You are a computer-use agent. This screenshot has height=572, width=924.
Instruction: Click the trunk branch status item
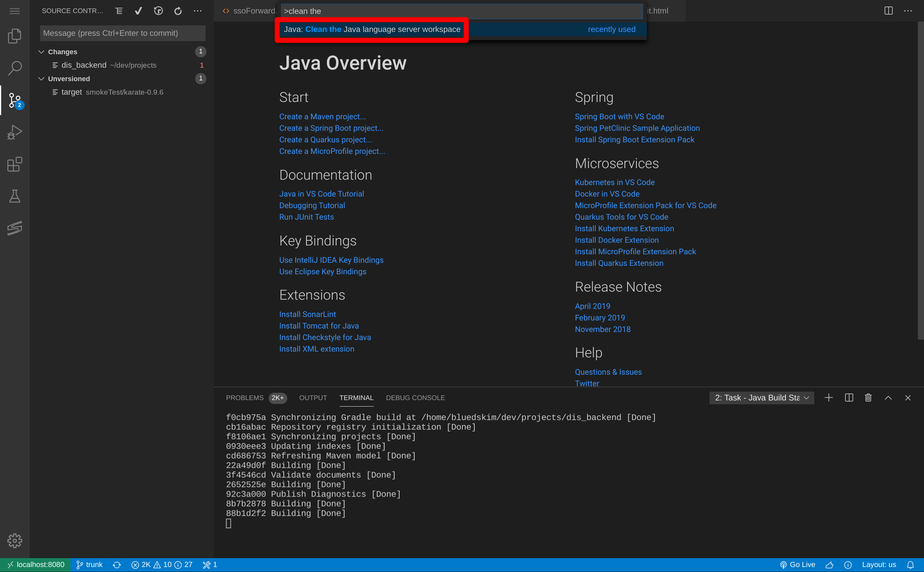[89, 565]
